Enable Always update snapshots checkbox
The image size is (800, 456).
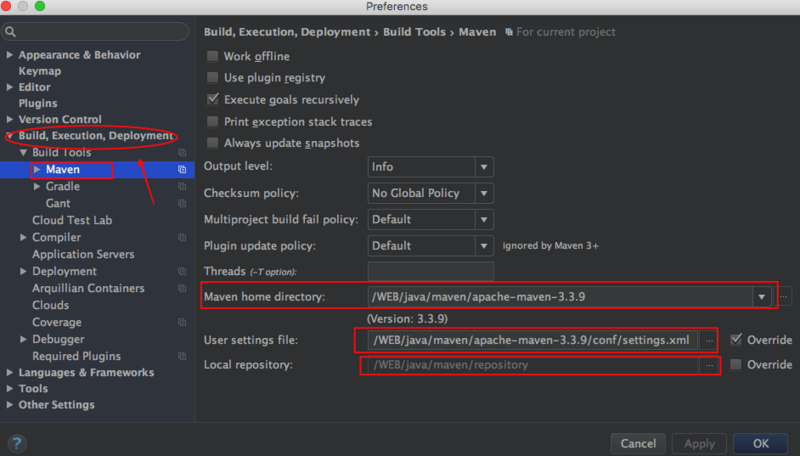click(212, 143)
